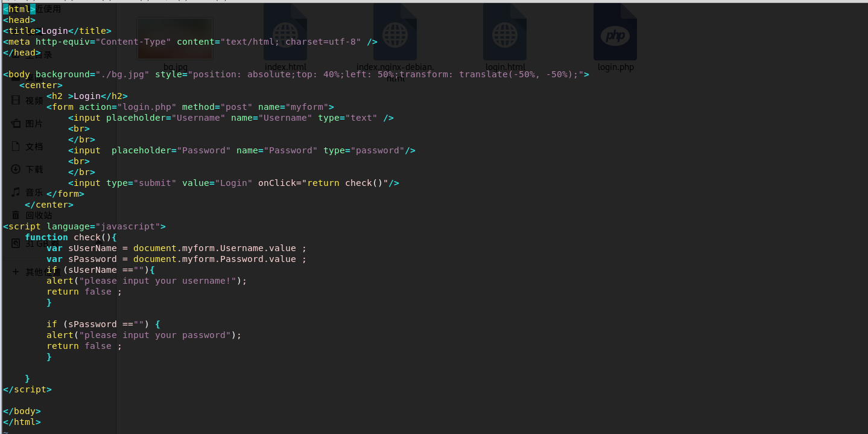
Task: Click the <title>Login</title> line
Action: coord(57,31)
